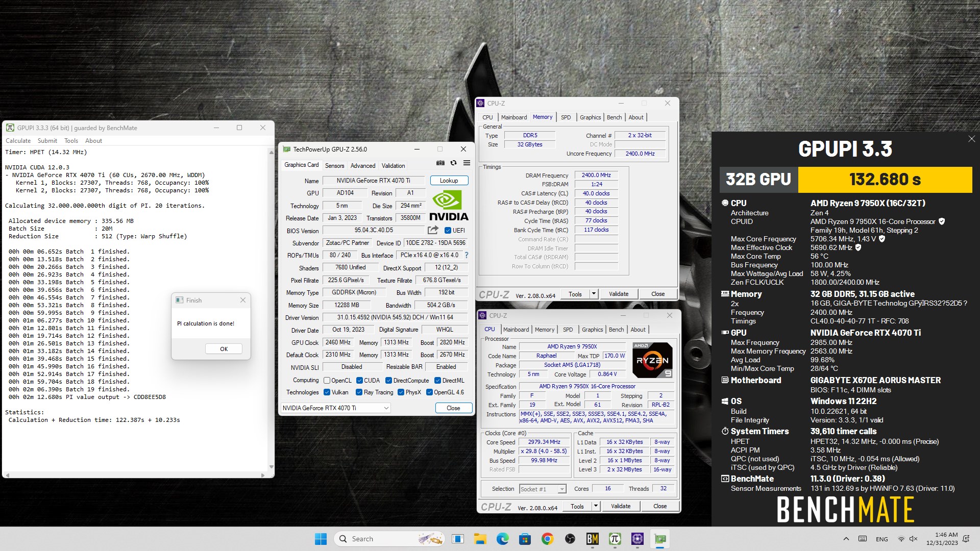Toggle the DirectCompute checkbox
This screenshot has width=980, height=551.
[388, 381]
